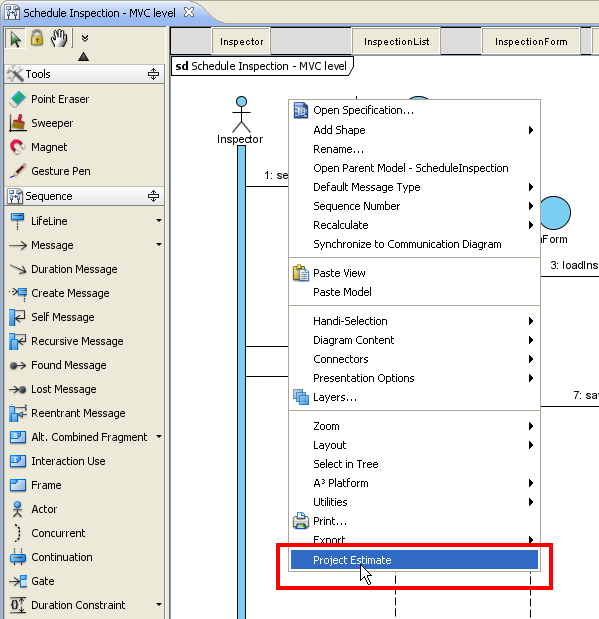The image size is (599, 619).
Task: Choose Paste View menu item
Action: click(415, 273)
